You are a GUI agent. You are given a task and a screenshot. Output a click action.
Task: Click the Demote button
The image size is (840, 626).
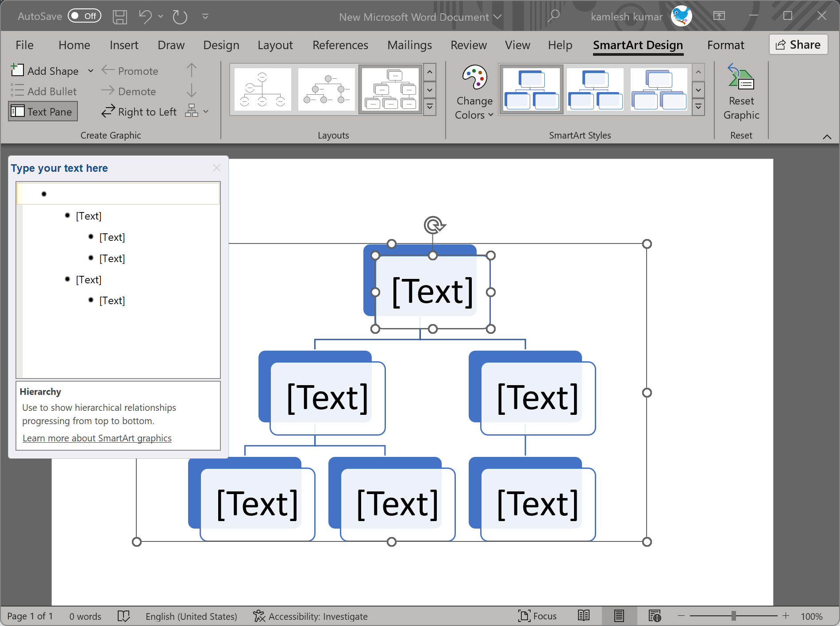point(129,91)
